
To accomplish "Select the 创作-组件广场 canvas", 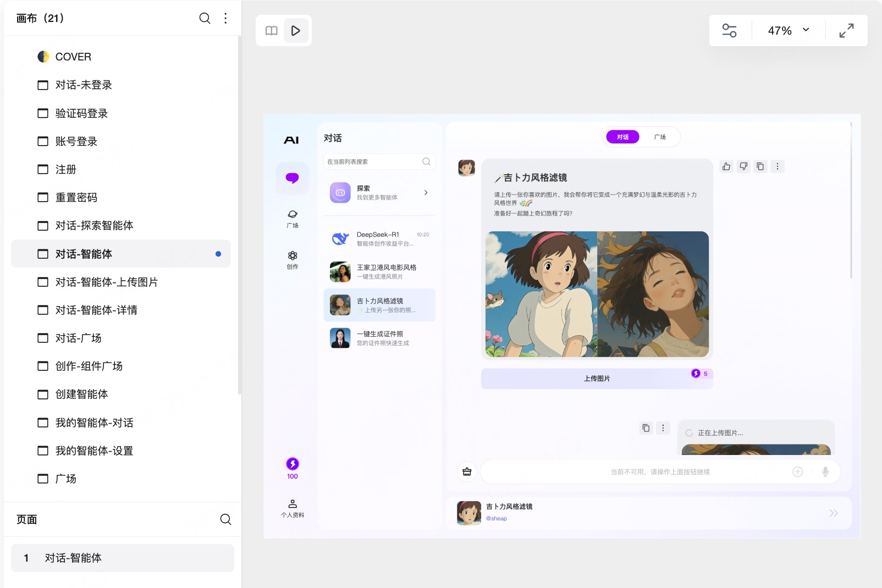I will pyautogui.click(x=121, y=366).
